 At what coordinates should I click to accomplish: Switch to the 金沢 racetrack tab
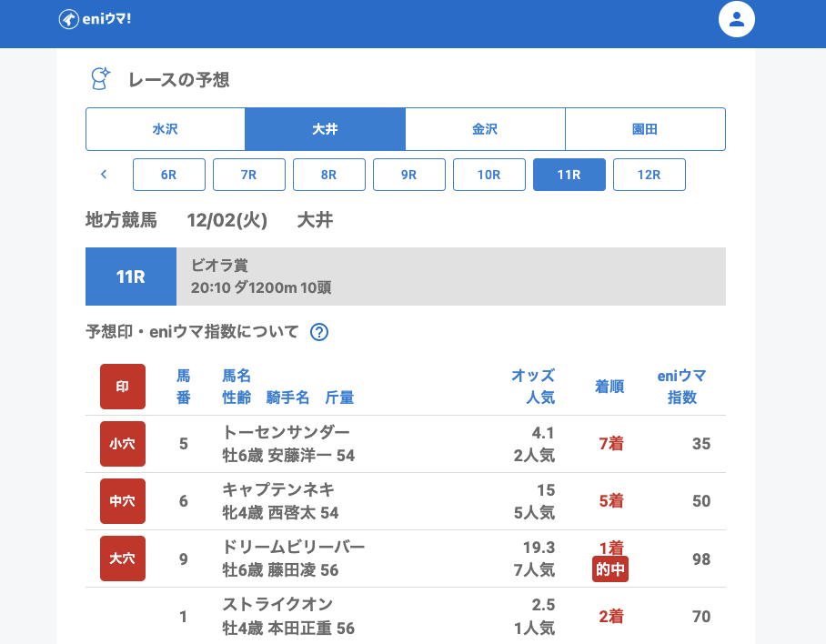pos(485,129)
